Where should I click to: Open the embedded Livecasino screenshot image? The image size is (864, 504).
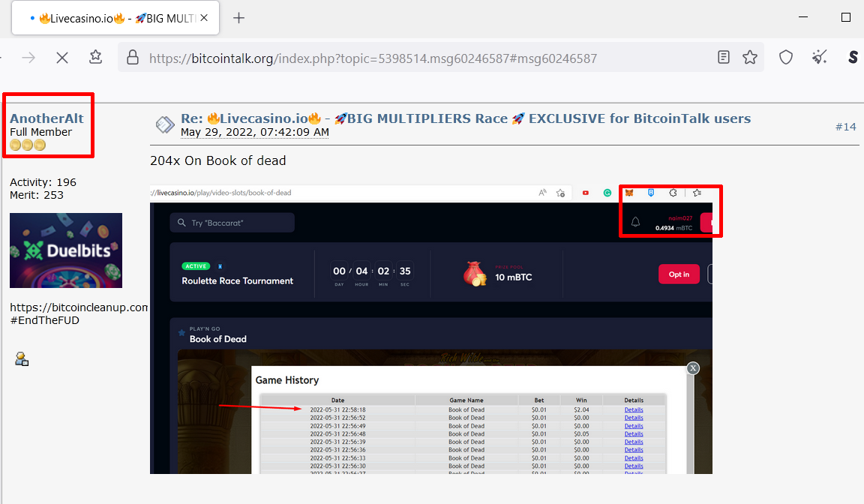(x=431, y=329)
